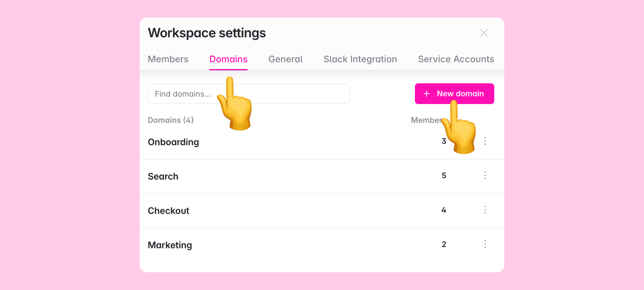This screenshot has width=644, height=290.
Task: Select the Onboarding domain name
Action: coord(173,142)
